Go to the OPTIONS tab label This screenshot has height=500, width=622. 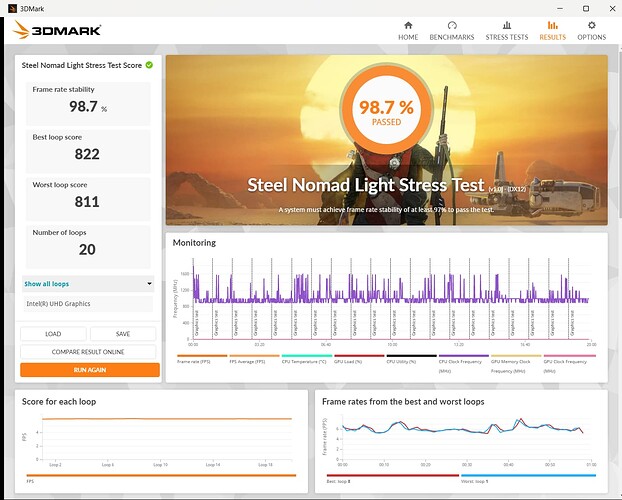(x=591, y=37)
